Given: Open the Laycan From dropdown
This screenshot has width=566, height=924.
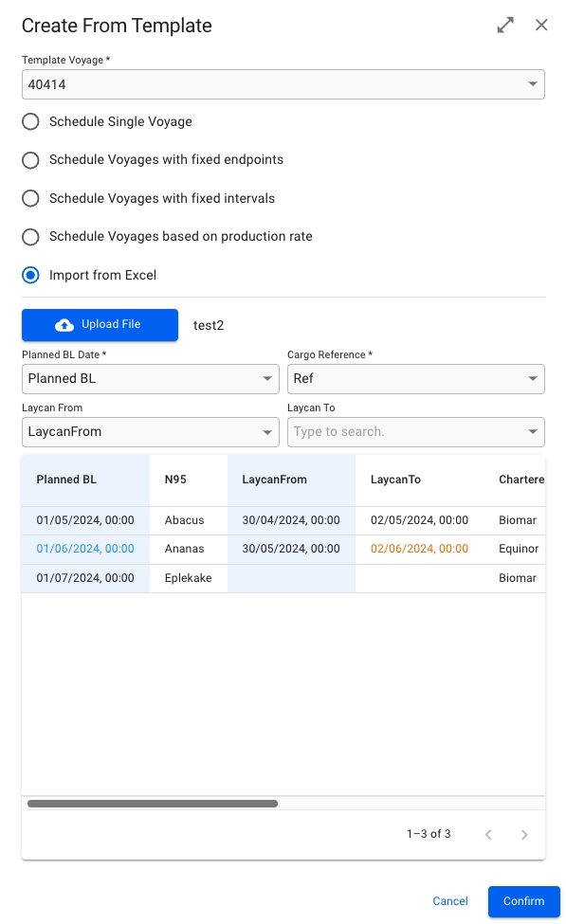Looking at the screenshot, I should [x=151, y=432].
